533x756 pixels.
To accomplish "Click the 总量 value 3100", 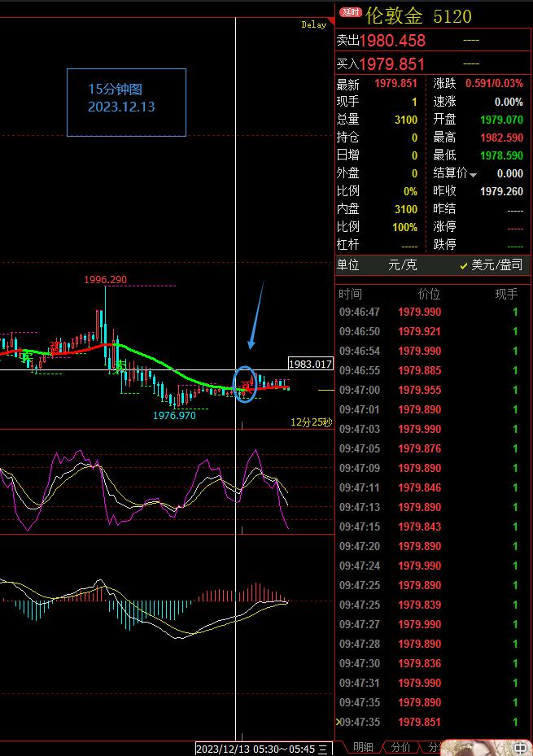I will (x=406, y=120).
